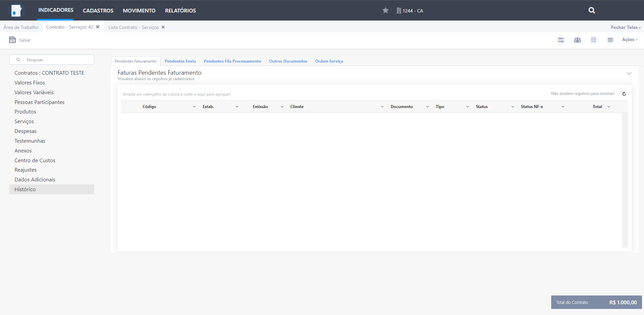Open the CADASTROS menu
The width and height of the screenshot is (644, 315).
click(x=98, y=10)
